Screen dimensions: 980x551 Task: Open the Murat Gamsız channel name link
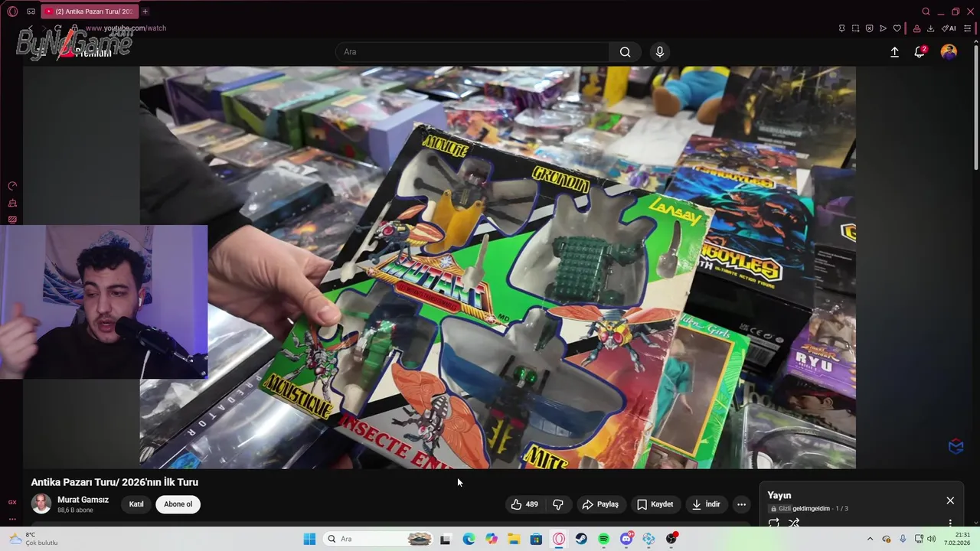(83, 500)
